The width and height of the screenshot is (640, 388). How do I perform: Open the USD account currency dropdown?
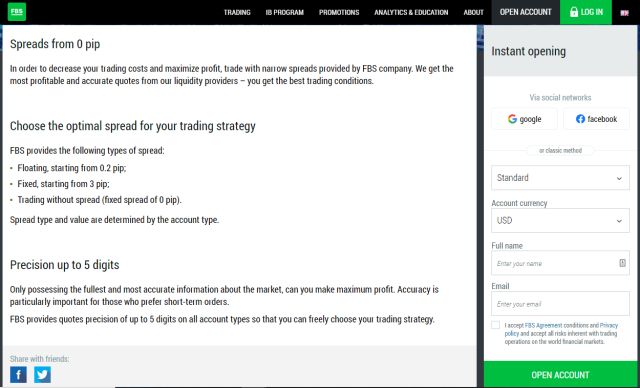(560, 220)
